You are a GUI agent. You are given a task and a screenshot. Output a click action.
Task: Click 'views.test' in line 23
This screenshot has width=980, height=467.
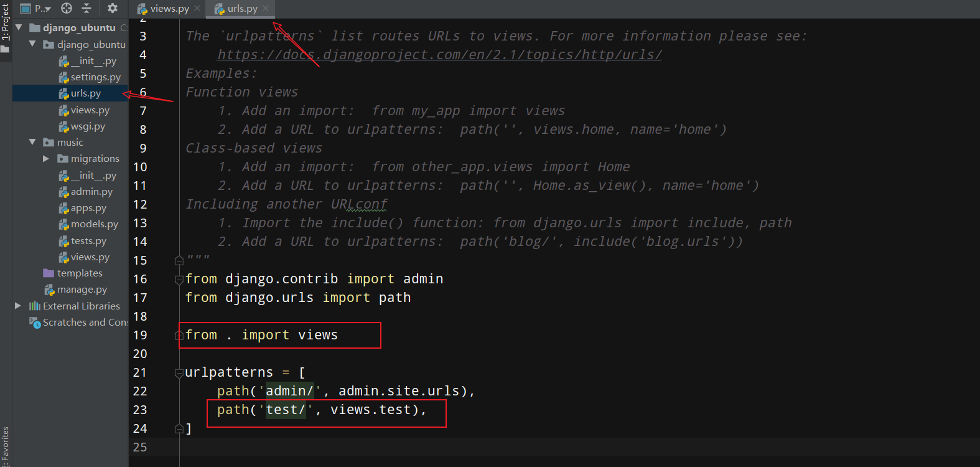click(x=371, y=410)
